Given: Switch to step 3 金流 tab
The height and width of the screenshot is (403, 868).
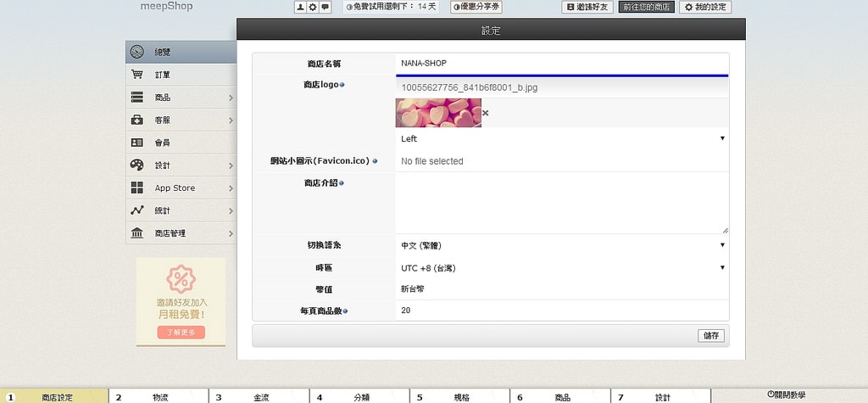Looking at the screenshot, I should click(x=259, y=396).
